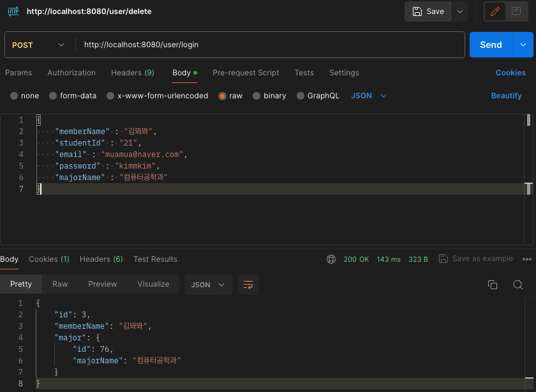The height and width of the screenshot is (392, 536).
Task: Click the Beautify link
Action: (x=506, y=96)
